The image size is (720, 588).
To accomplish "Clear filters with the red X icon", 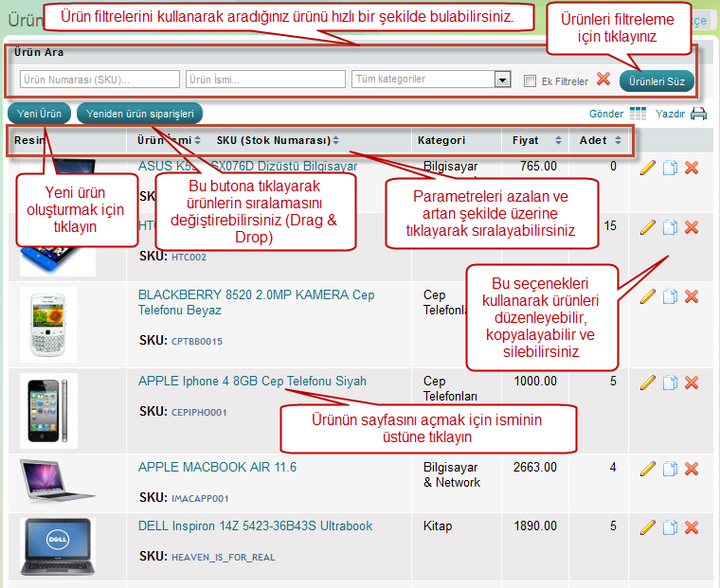I will (603, 80).
